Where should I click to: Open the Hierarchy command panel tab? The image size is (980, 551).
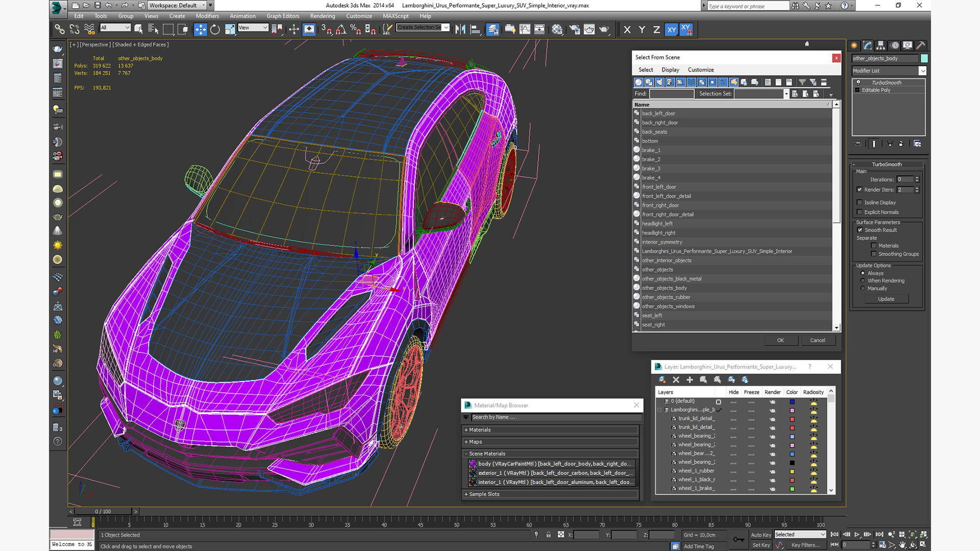[x=880, y=45]
